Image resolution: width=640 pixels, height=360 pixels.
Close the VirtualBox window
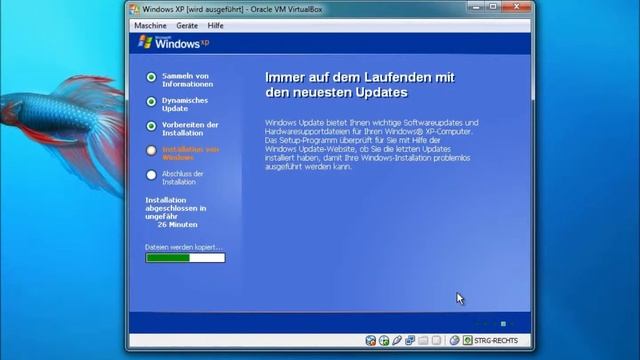(516, 7)
